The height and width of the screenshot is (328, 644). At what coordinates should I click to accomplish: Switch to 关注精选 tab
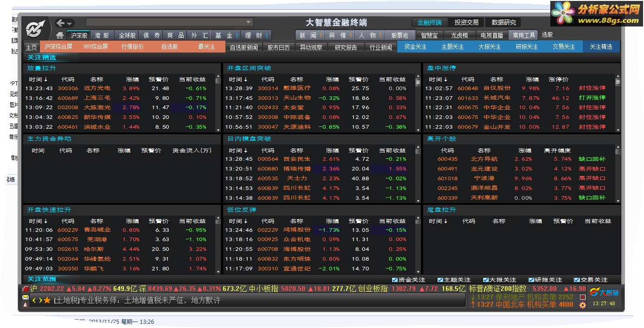pyautogui.click(x=601, y=47)
